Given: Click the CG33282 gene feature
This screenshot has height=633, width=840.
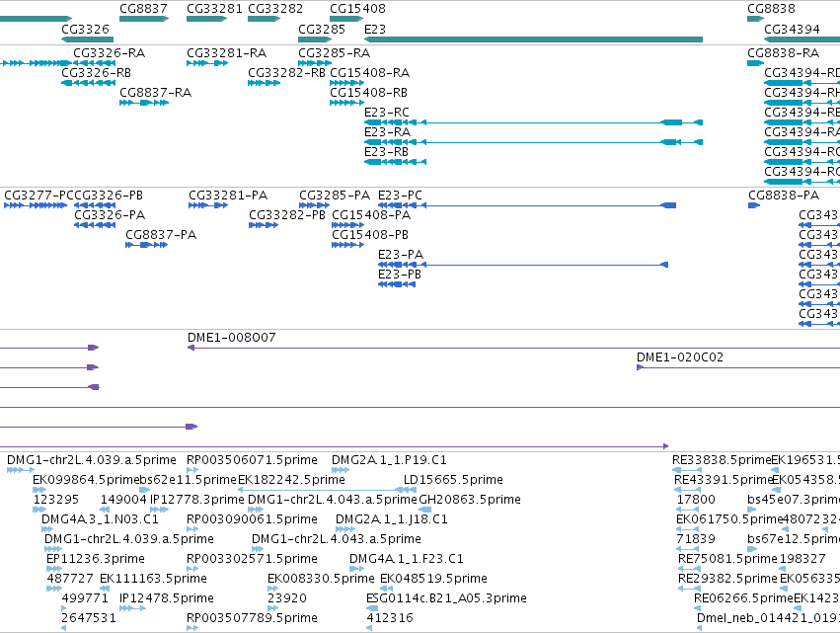Looking at the screenshot, I should click(265, 19).
